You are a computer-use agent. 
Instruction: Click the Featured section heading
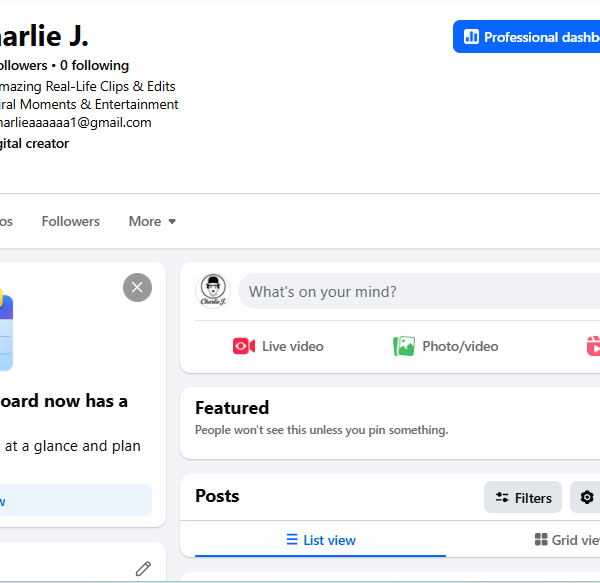coord(232,407)
